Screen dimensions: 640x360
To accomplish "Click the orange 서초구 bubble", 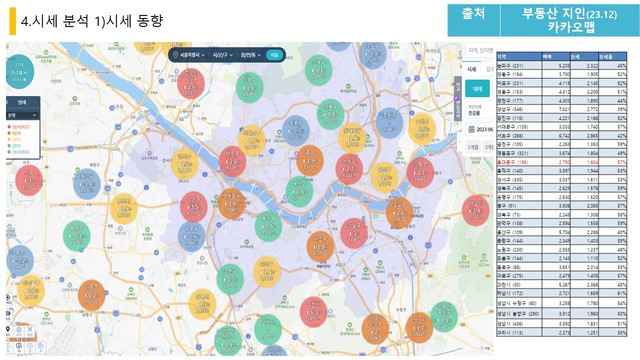I will pyautogui.click(x=320, y=247).
